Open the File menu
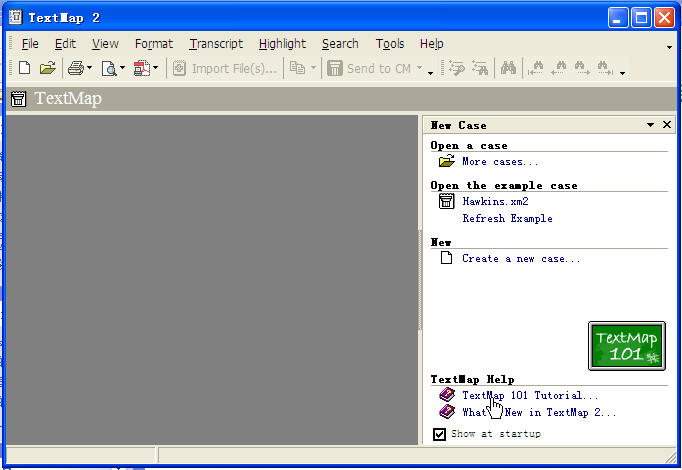Image resolution: width=682 pixels, height=470 pixels. 30,44
